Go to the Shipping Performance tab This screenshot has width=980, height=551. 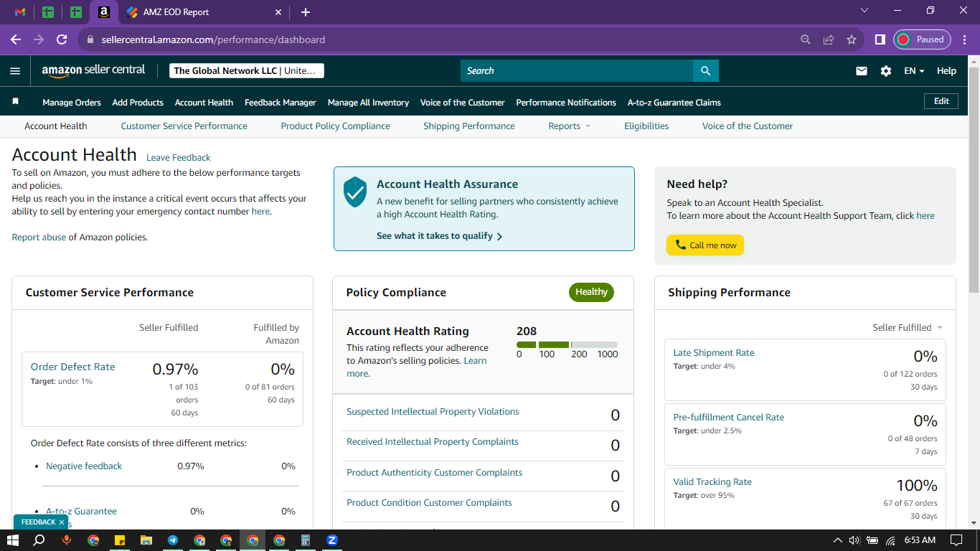tap(469, 126)
